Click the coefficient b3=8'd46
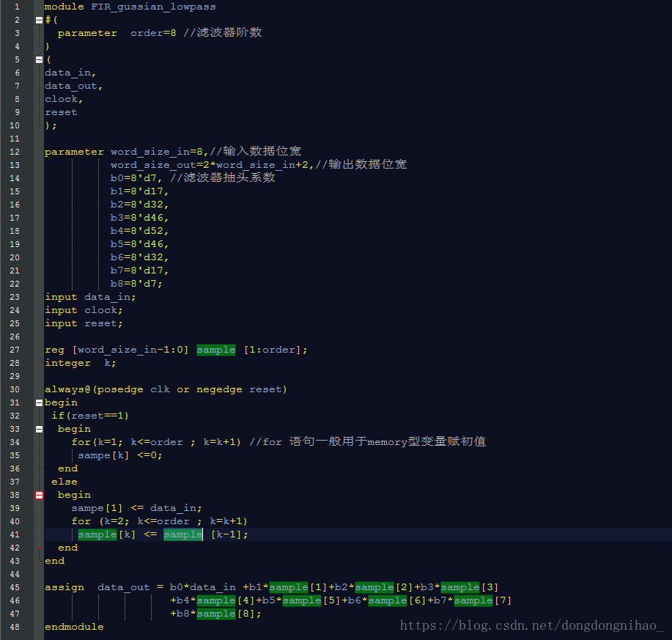Viewport: 672px width, 640px height. pos(137,218)
